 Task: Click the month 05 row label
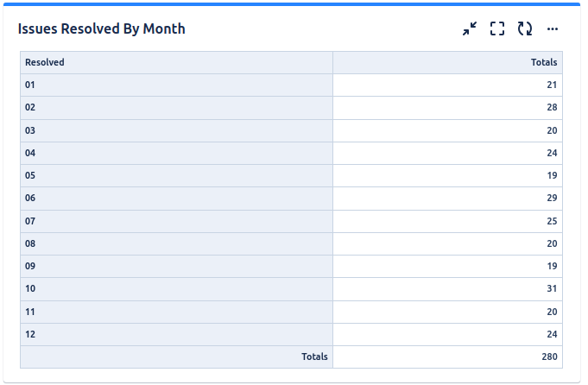pos(30,175)
